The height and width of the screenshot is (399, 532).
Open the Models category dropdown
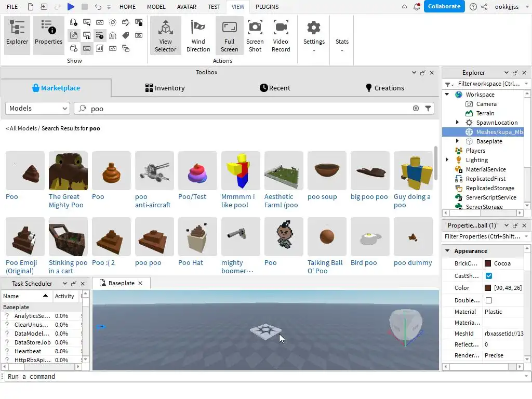37,109
